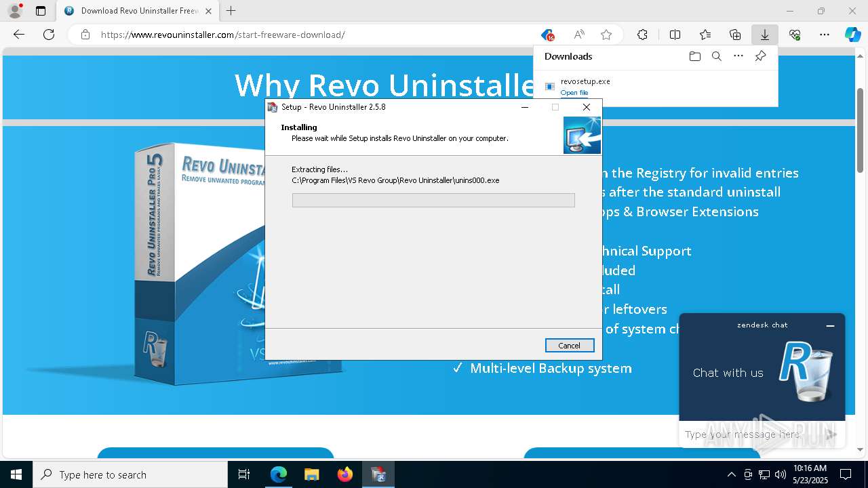Launch Microsoft Edge from taskbar
Viewport: 868px width, 488px height.
point(279,474)
